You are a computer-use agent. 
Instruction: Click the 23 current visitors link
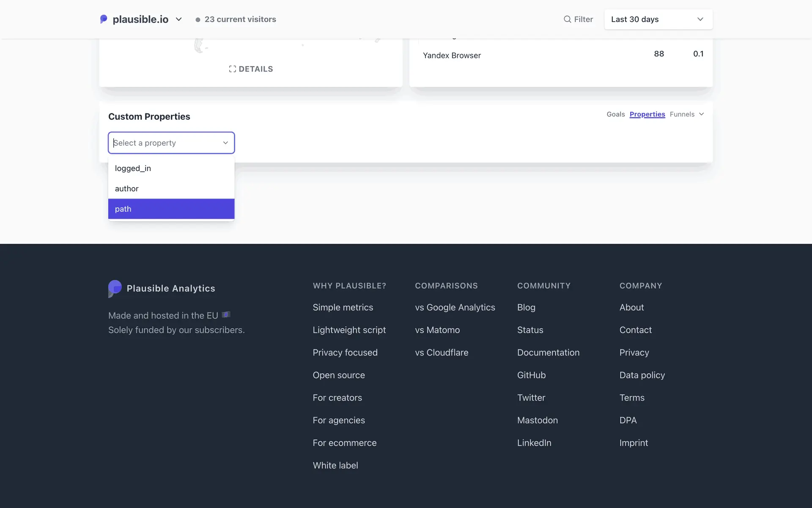click(x=240, y=19)
